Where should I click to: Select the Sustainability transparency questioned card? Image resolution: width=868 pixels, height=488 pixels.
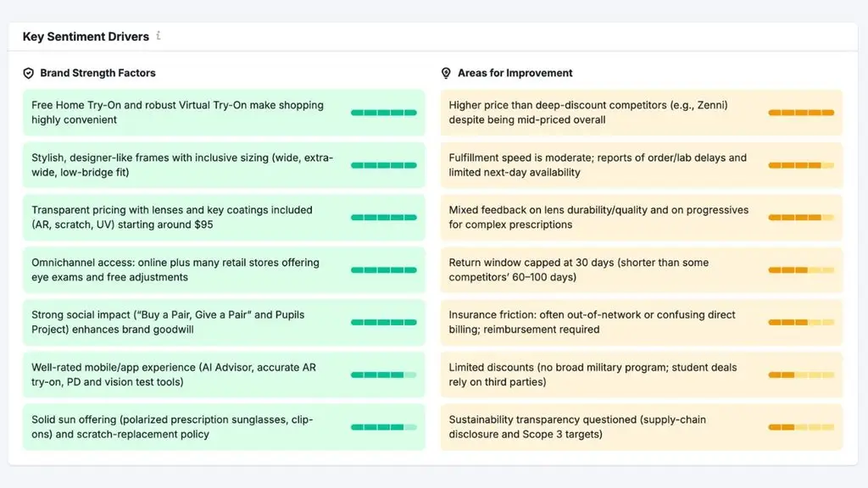tap(642, 427)
